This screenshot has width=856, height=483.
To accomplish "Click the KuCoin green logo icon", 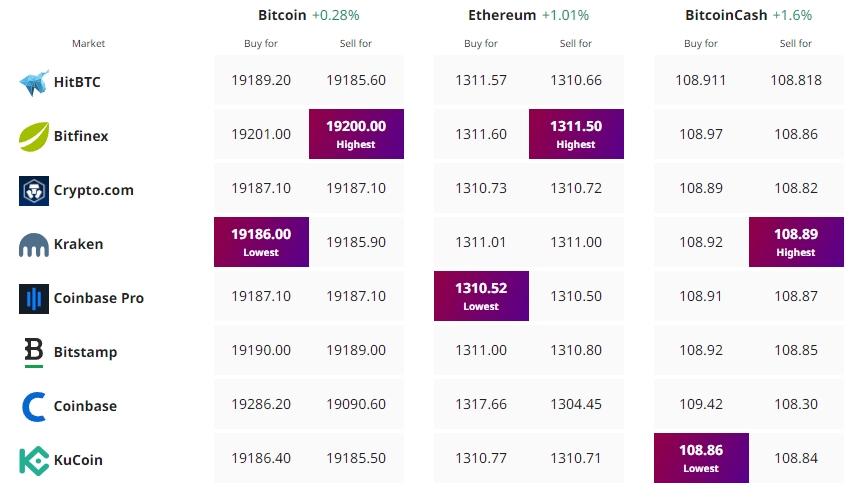I will click(x=34, y=461).
